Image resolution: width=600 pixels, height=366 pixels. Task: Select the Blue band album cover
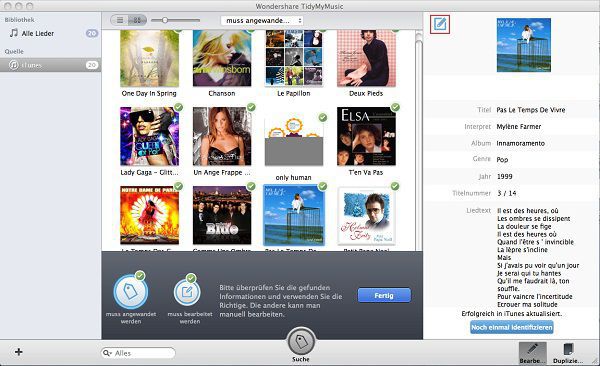(222, 215)
